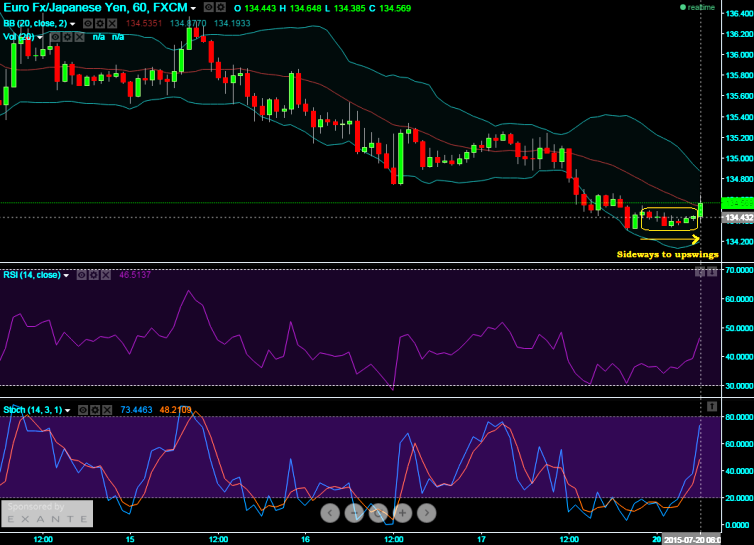Click the BB basis value 134.5351
Viewport: 754px width, 545px height.
click(x=144, y=23)
